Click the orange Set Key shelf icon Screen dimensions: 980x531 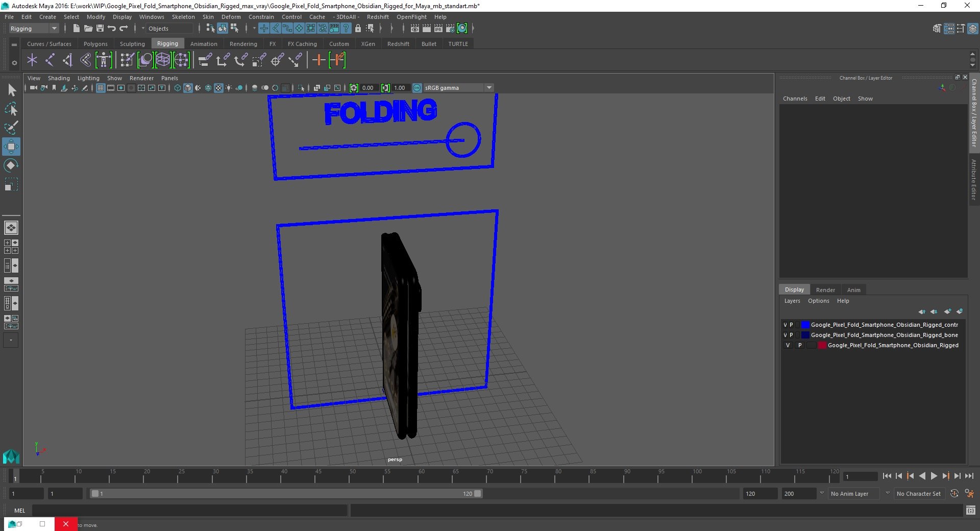[319, 60]
